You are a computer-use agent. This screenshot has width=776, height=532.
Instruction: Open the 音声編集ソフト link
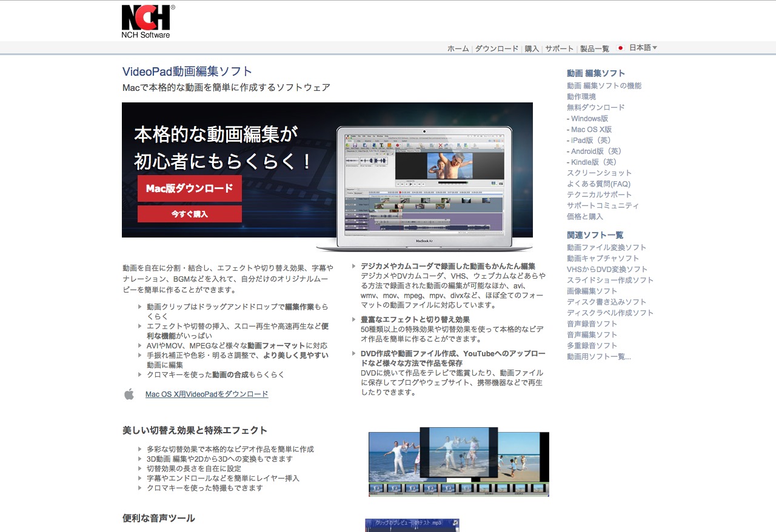pos(592,335)
